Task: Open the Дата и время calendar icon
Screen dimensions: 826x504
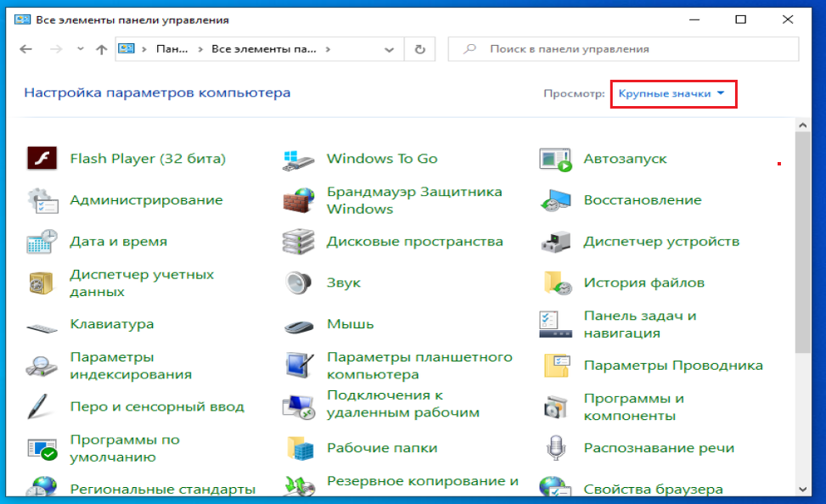Action: 42,242
